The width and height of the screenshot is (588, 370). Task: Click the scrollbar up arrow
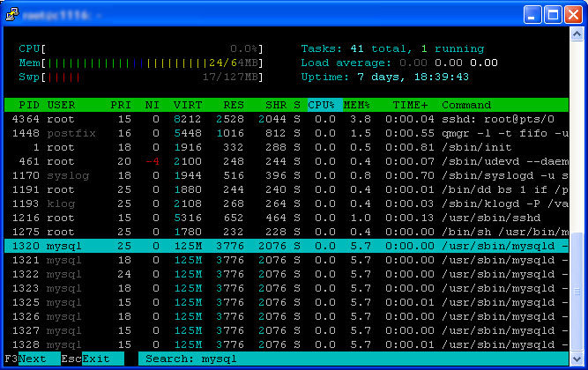pyautogui.click(x=577, y=34)
